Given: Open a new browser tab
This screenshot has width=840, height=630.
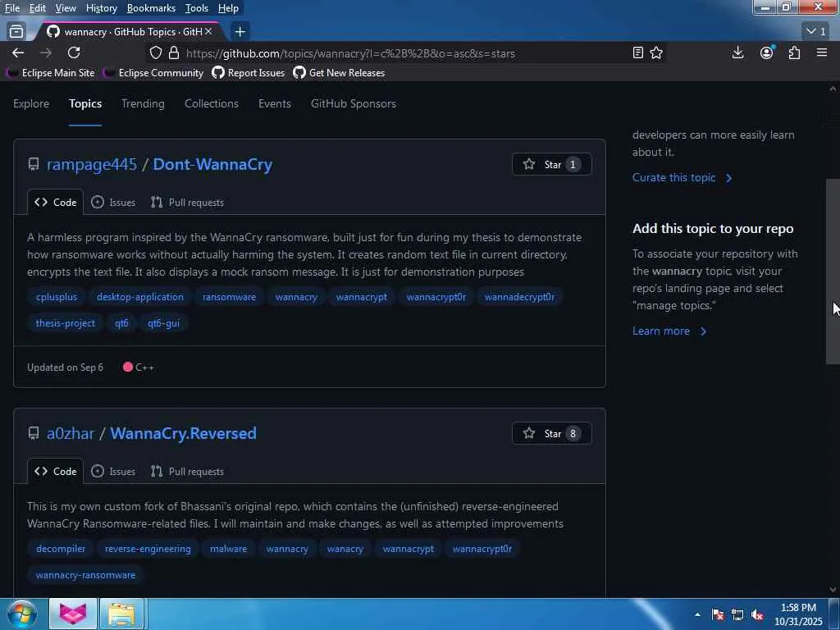Looking at the screenshot, I should coord(240,32).
